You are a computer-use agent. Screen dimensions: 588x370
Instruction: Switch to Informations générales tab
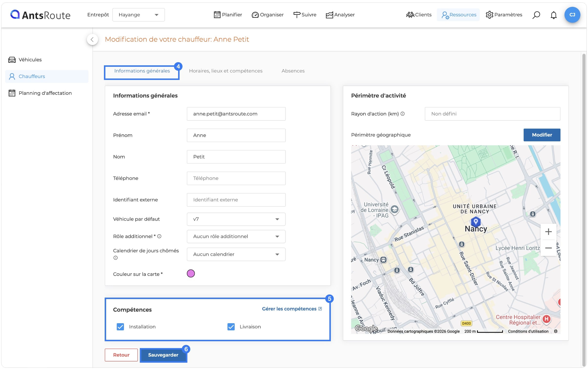pos(142,71)
